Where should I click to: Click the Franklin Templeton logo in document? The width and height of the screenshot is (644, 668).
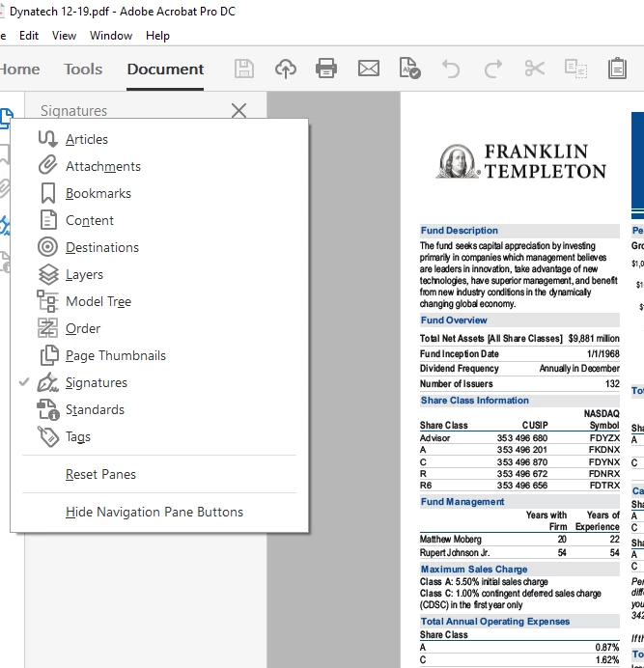(520, 161)
